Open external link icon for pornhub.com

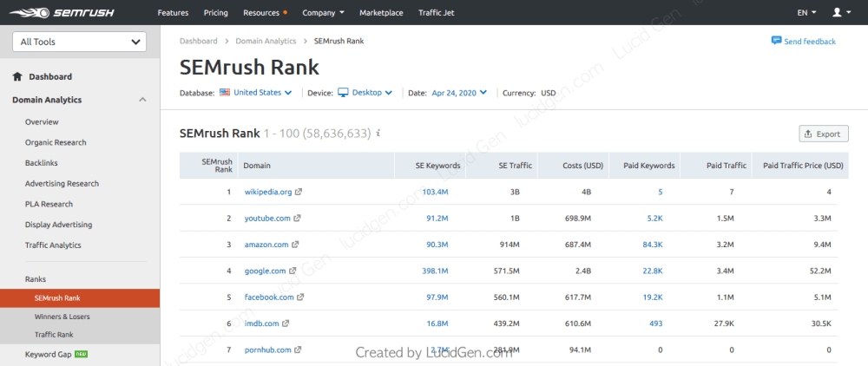298,350
